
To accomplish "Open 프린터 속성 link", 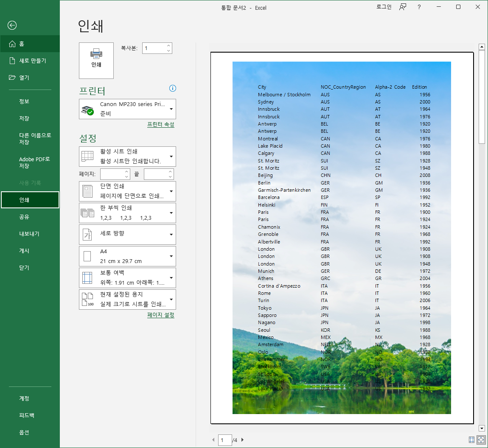I will coord(160,124).
